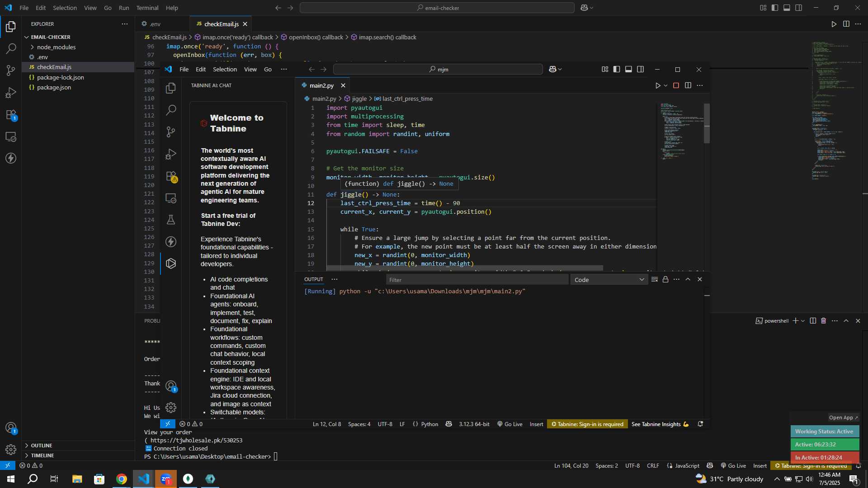Toggle output auto-scroll lock icon
The width and height of the screenshot is (868, 488).
[x=665, y=279]
